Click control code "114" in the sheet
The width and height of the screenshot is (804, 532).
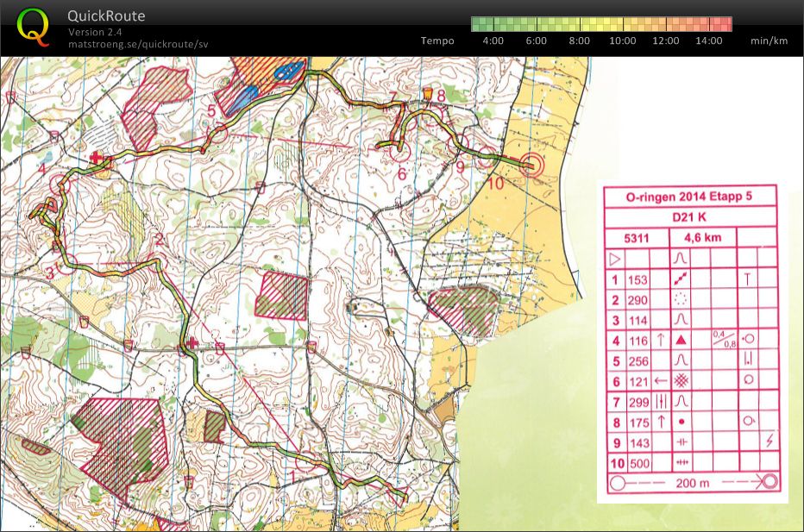click(638, 321)
